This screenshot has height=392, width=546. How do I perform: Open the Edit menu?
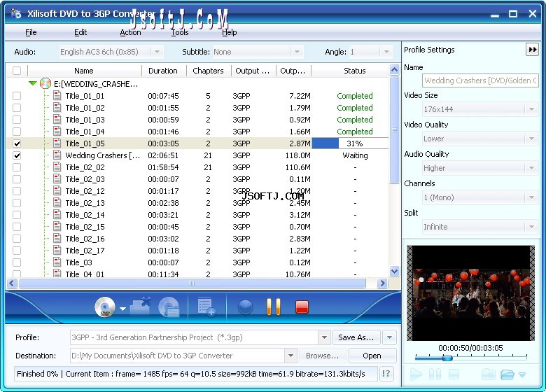[x=80, y=32]
